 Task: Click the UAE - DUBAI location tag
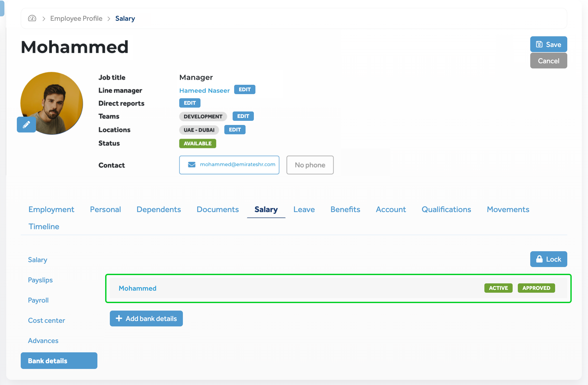[x=199, y=130]
